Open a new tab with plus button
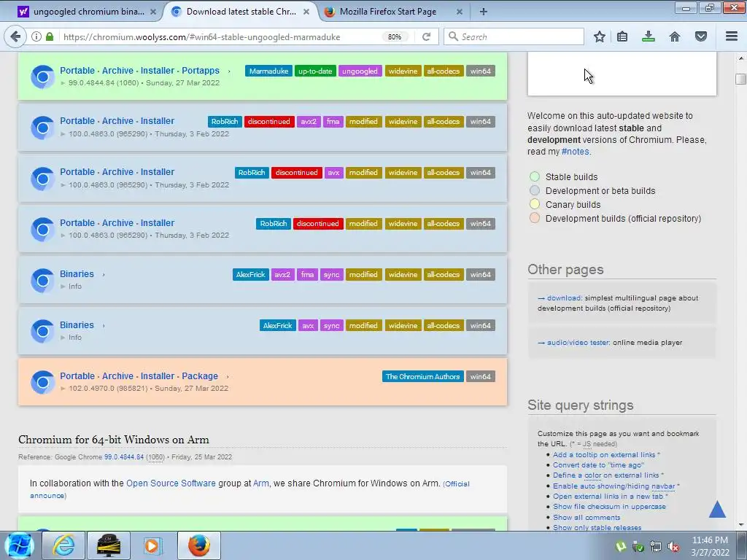Screen dimensions: 747x560 [484, 12]
